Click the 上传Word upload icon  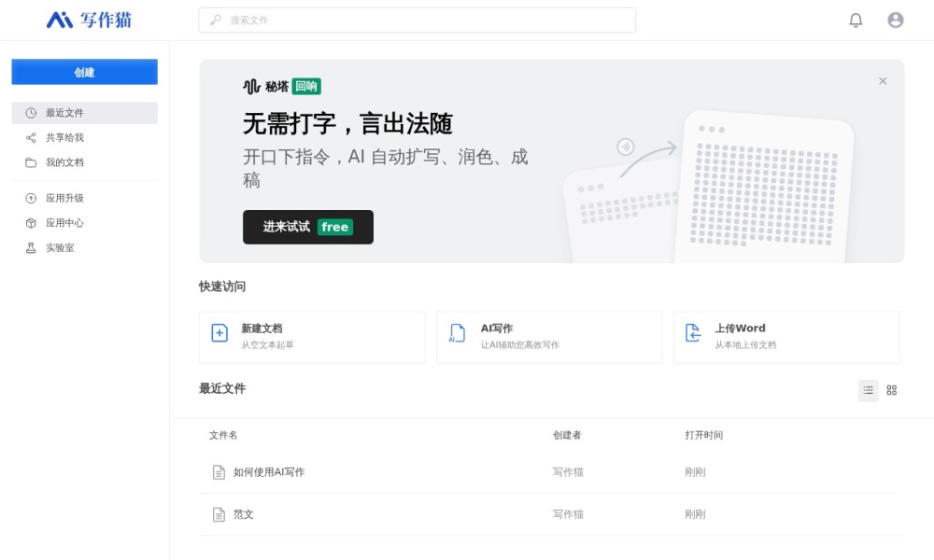pos(693,332)
